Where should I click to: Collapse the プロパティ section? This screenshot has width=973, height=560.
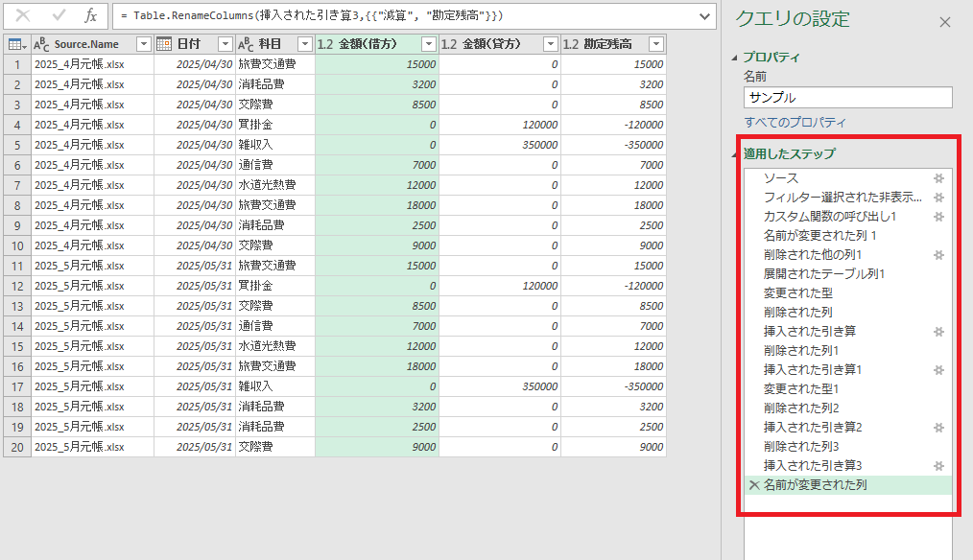click(735, 58)
